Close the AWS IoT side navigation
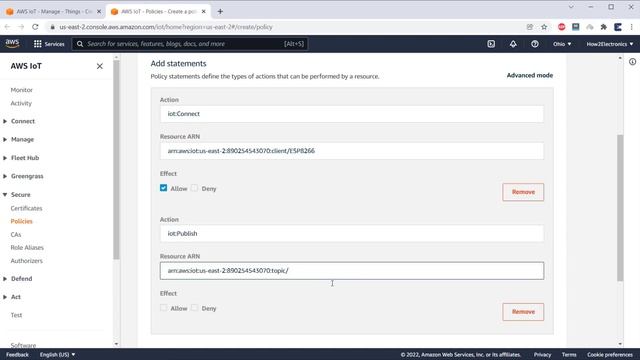Screen dimensions: 640x360 pyautogui.click(x=100, y=66)
